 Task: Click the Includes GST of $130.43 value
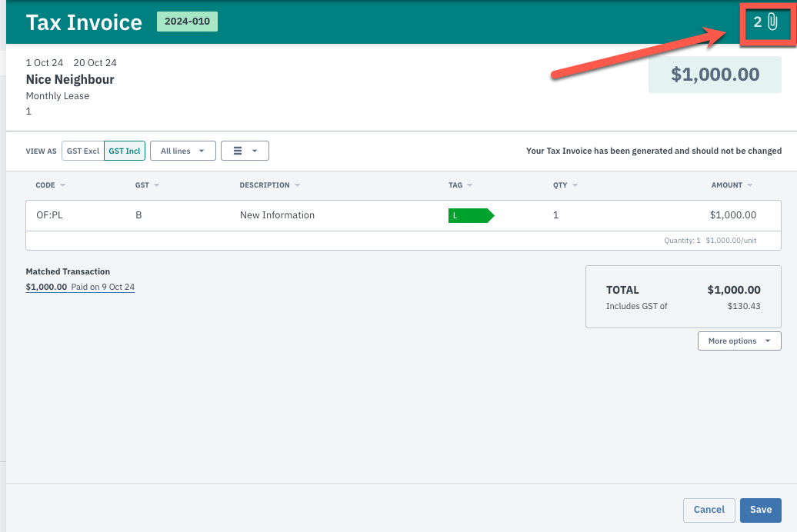[744, 306]
